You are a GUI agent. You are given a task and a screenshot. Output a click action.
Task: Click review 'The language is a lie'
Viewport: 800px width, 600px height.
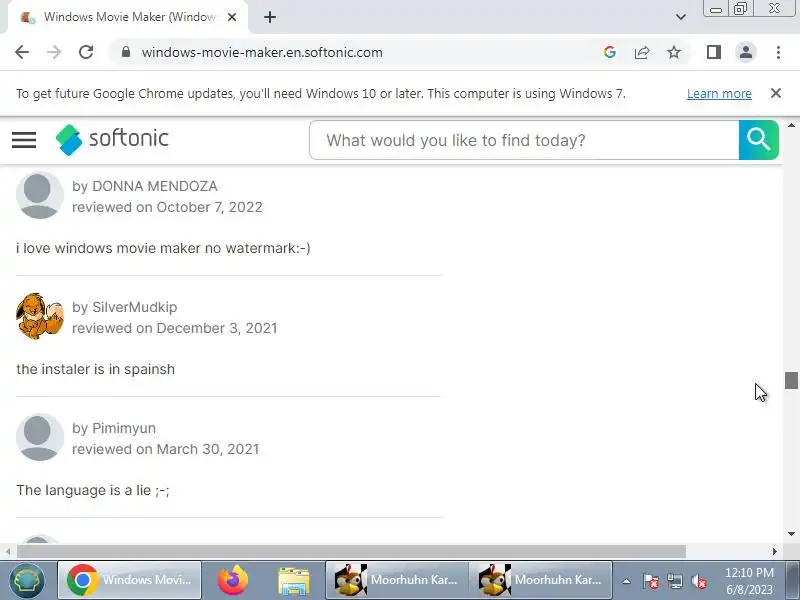(93, 490)
